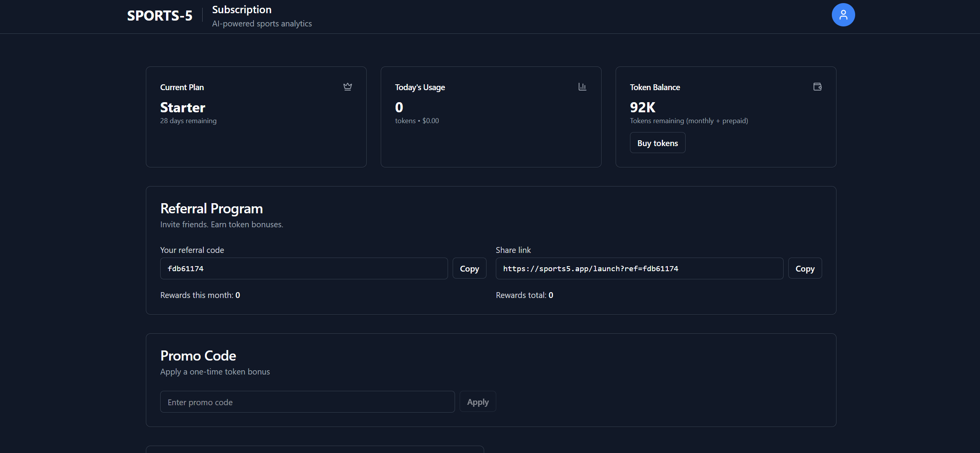980x453 pixels.
Task: Open the user profile avatar menu
Action: click(x=843, y=15)
